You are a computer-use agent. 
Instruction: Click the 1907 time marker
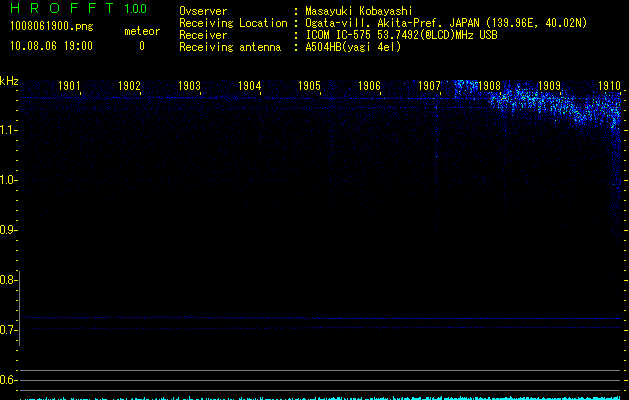(429, 85)
